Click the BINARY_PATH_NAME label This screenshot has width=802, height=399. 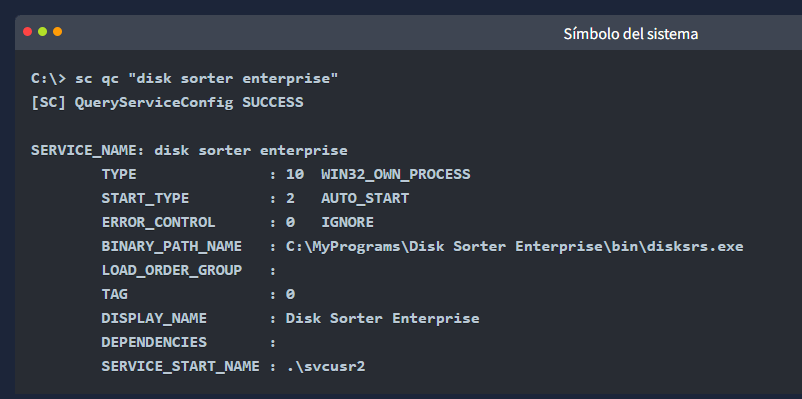[172, 247]
